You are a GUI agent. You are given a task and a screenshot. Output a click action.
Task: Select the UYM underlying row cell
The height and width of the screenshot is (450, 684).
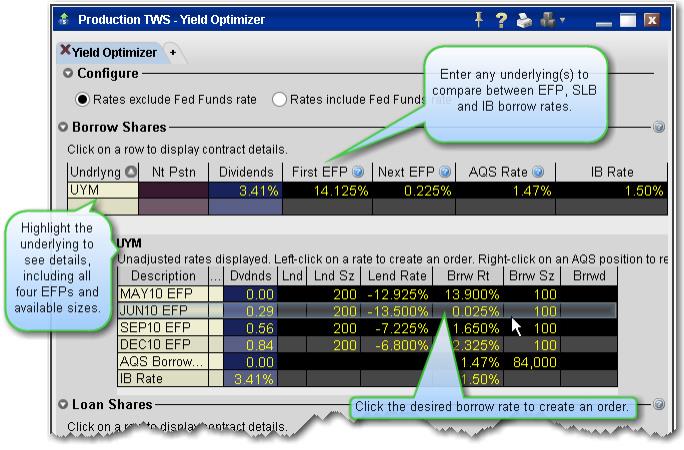(x=90, y=190)
